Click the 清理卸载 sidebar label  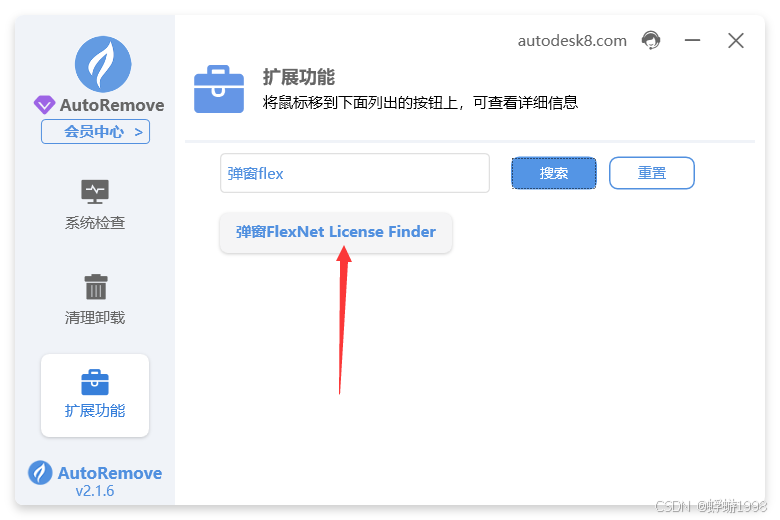tap(95, 317)
